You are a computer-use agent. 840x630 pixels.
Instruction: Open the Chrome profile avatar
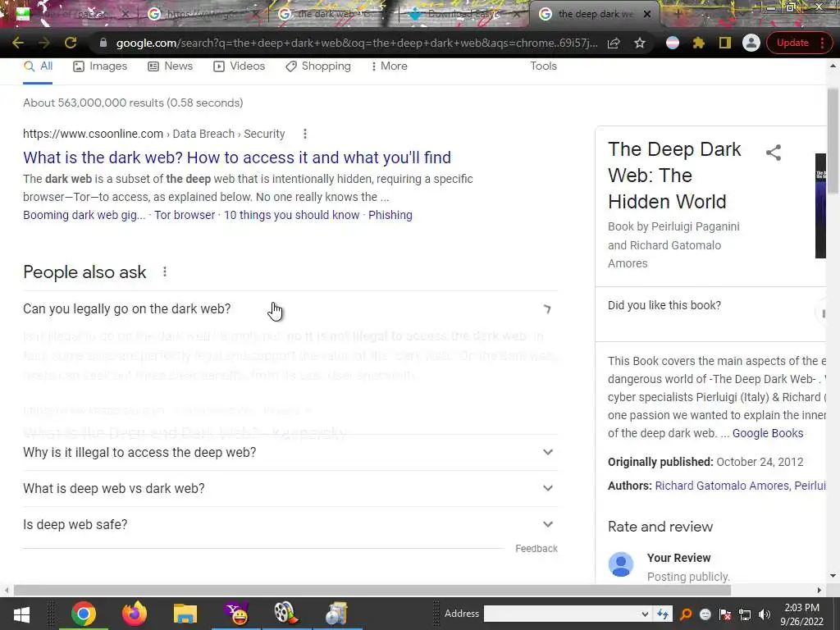(x=751, y=43)
